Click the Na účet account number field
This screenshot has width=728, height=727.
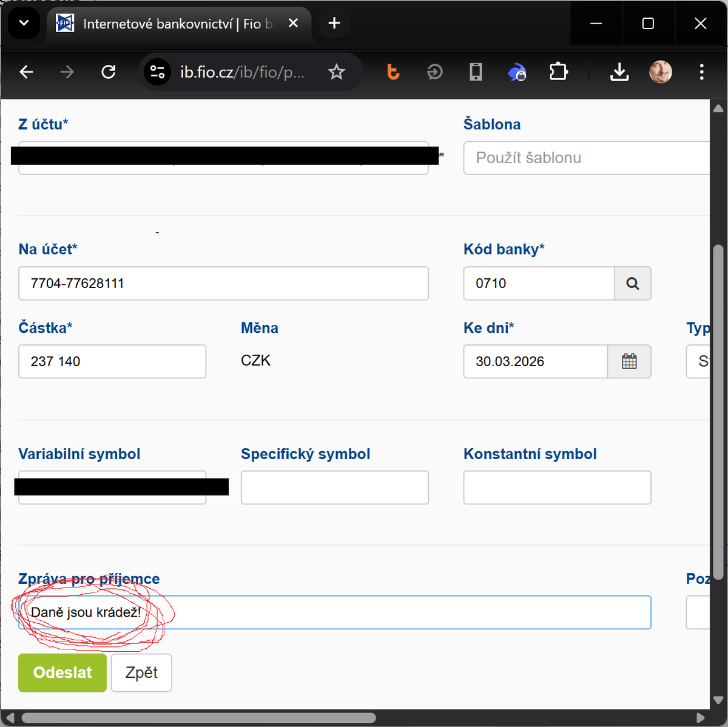point(223,283)
